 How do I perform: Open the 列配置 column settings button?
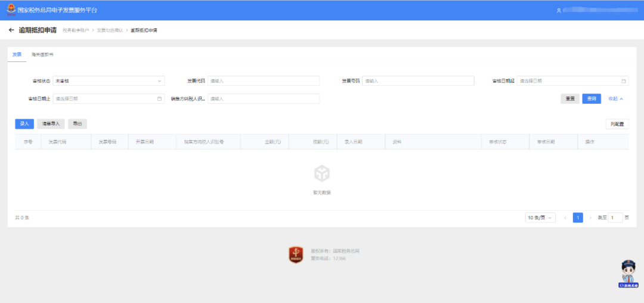point(617,124)
